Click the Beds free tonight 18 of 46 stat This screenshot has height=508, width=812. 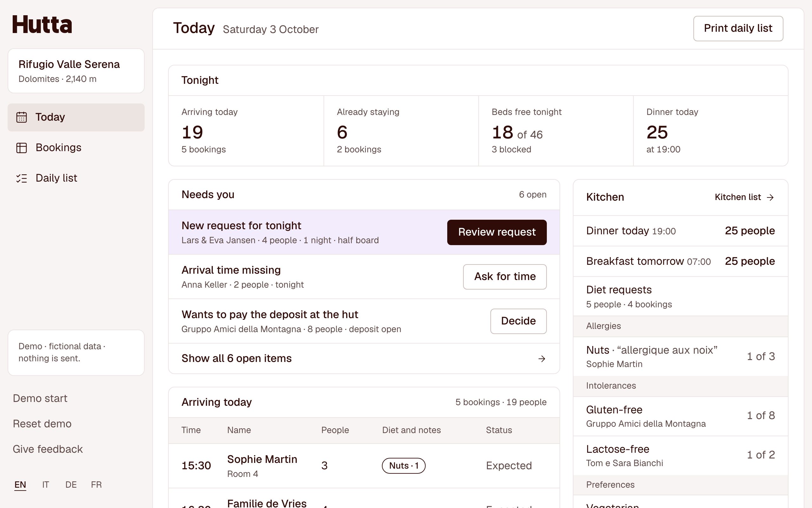556,131
